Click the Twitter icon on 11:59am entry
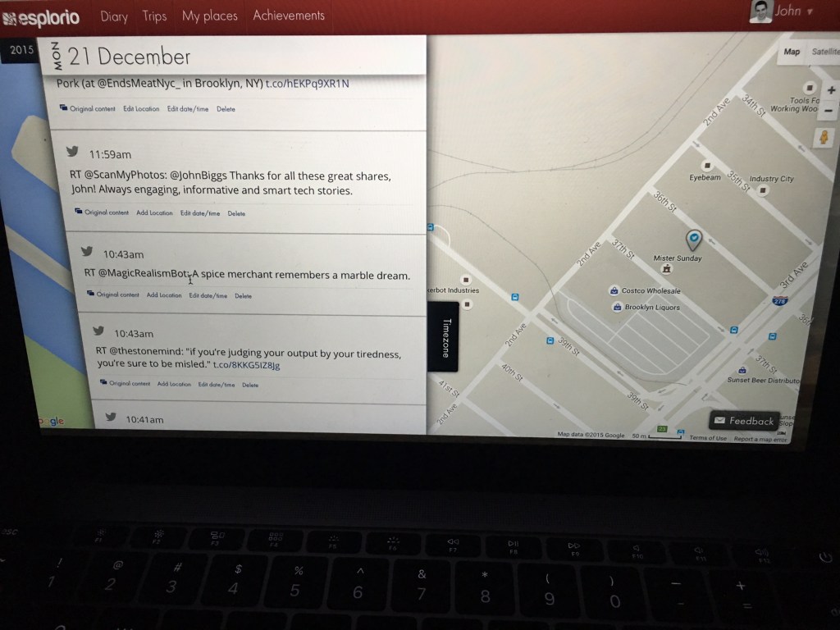840x630 pixels. tap(73, 152)
